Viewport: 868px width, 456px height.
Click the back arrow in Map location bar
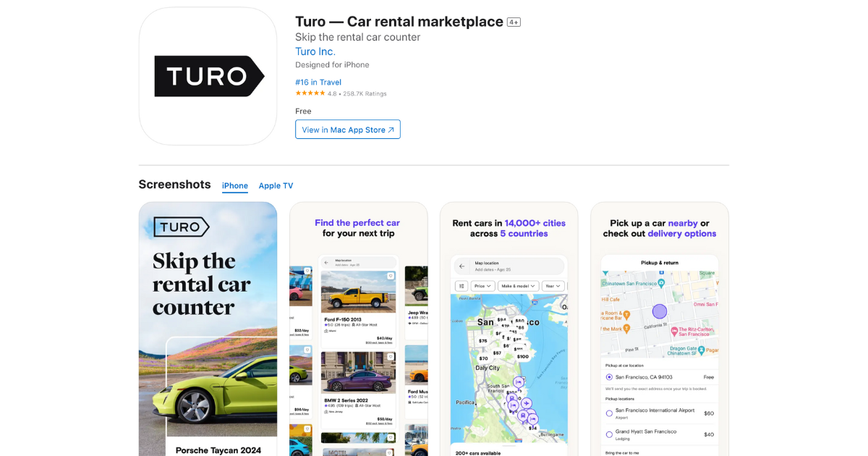[x=461, y=266]
